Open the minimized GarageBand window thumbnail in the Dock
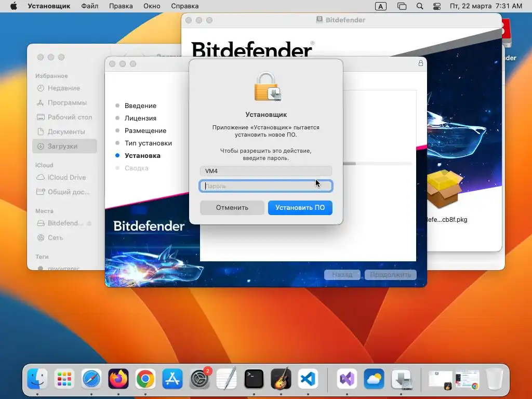Screen dimensions: 532x399 point(440,379)
